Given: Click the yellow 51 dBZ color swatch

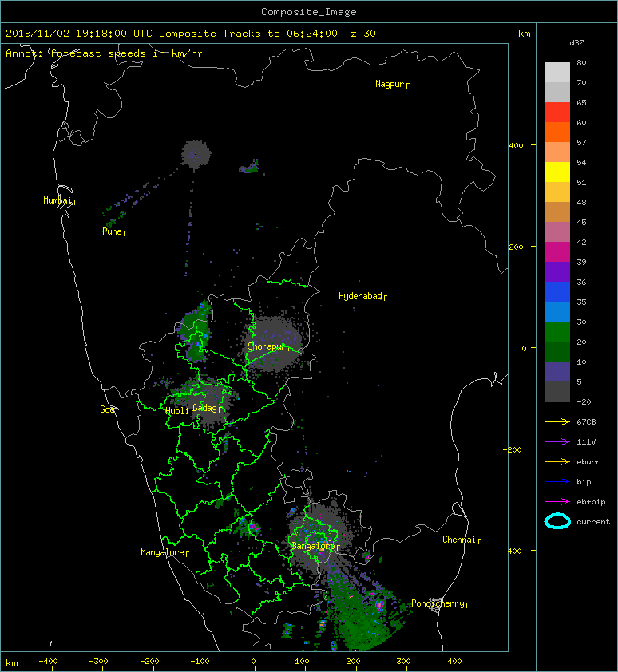Looking at the screenshot, I should (557, 172).
